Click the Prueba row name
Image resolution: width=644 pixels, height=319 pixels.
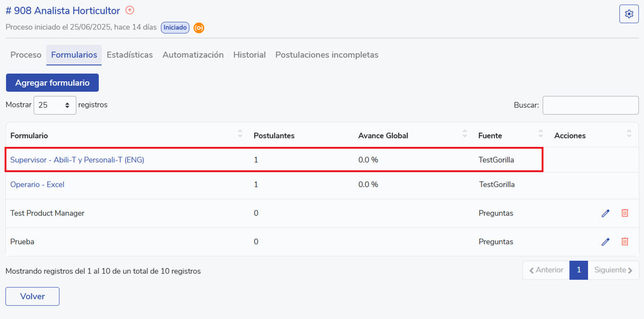pyautogui.click(x=22, y=241)
